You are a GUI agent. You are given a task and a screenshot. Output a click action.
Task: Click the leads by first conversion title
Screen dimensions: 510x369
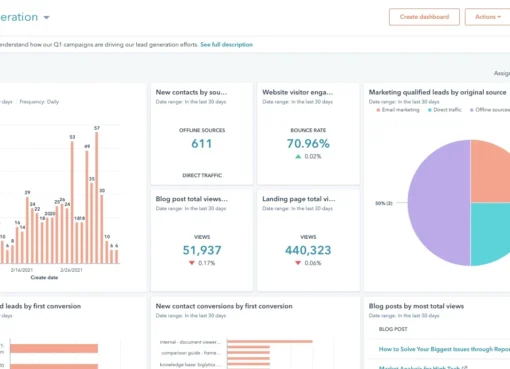click(40, 306)
